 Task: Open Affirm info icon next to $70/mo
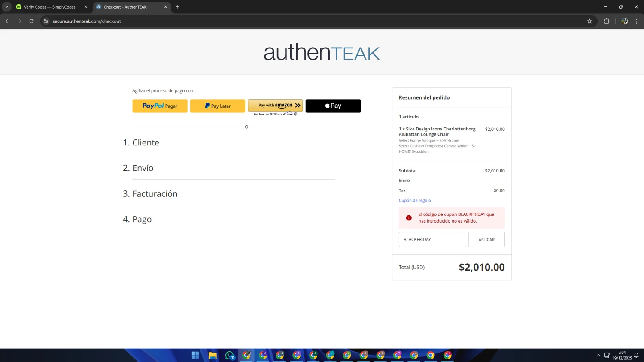click(295, 114)
